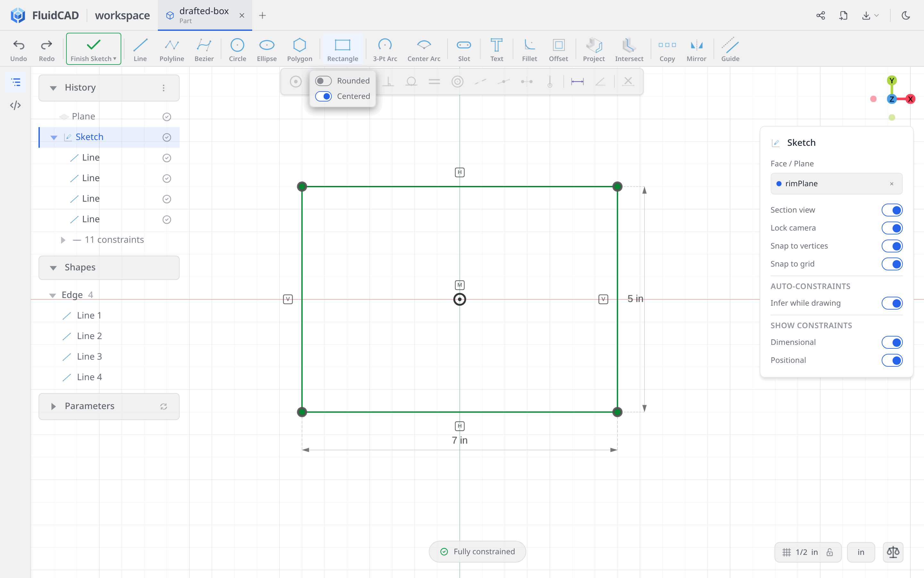The width and height of the screenshot is (924, 578).
Task: Activate the Circle tool
Action: click(237, 49)
